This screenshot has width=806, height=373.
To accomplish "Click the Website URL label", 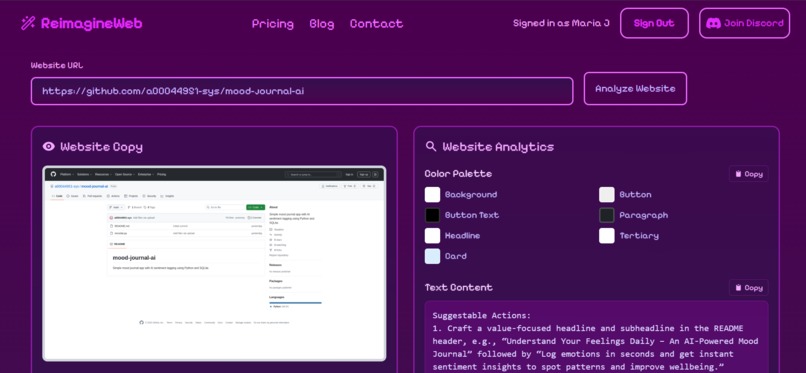I will 57,65.
